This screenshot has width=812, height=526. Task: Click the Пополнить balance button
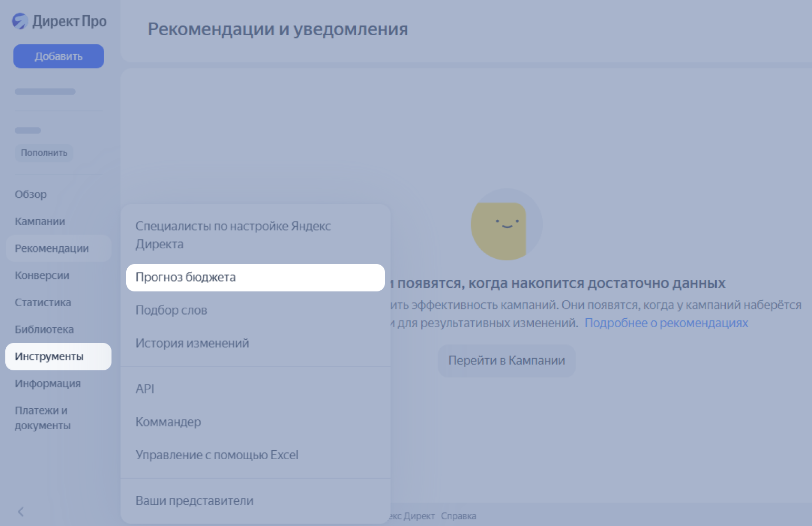point(44,153)
